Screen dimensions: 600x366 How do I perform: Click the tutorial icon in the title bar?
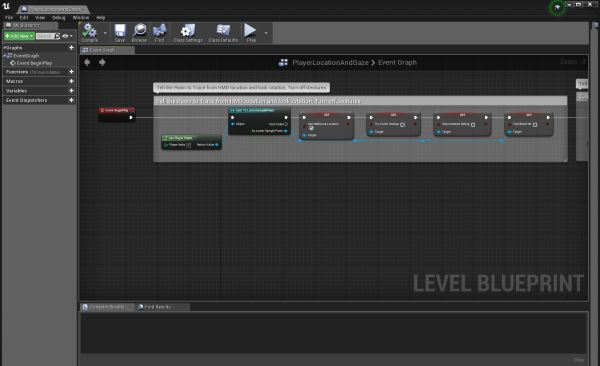557,8
